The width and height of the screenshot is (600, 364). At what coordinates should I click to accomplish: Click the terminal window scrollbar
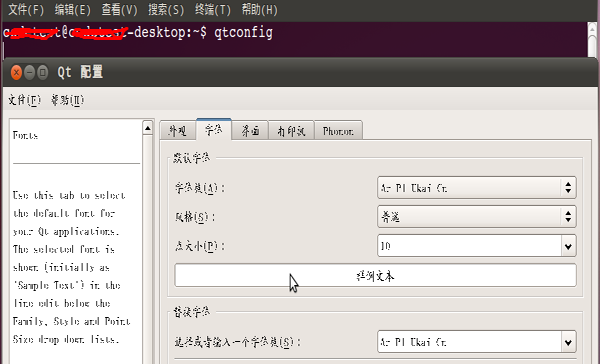point(592,39)
